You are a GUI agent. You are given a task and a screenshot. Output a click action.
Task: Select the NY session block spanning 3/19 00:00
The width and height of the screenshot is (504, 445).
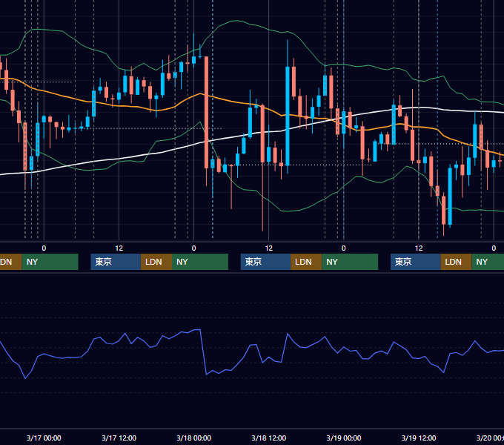350,262
